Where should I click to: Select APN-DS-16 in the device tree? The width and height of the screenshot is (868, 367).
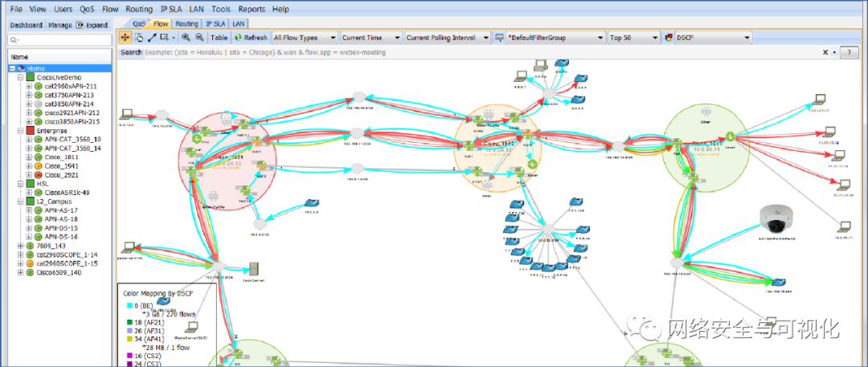[x=61, y=236]
